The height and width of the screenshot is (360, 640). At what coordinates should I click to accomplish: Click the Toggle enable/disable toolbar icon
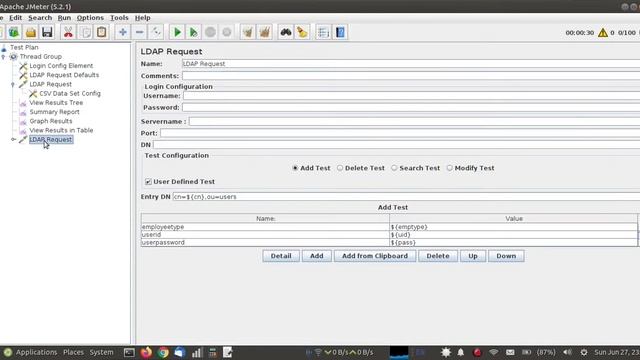pos(156,32)
